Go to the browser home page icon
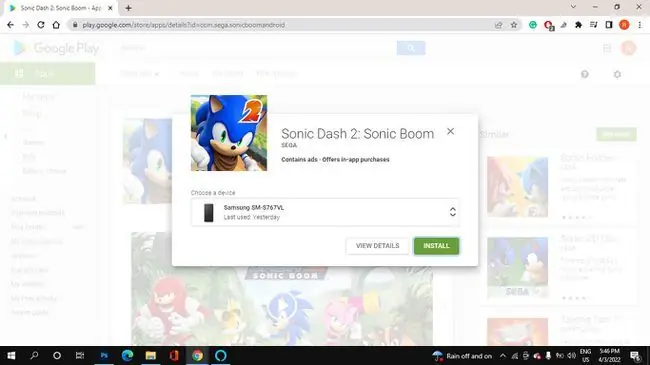Image resolution: width=650 pixels, height=365 pixels. [x=56, y=25]
